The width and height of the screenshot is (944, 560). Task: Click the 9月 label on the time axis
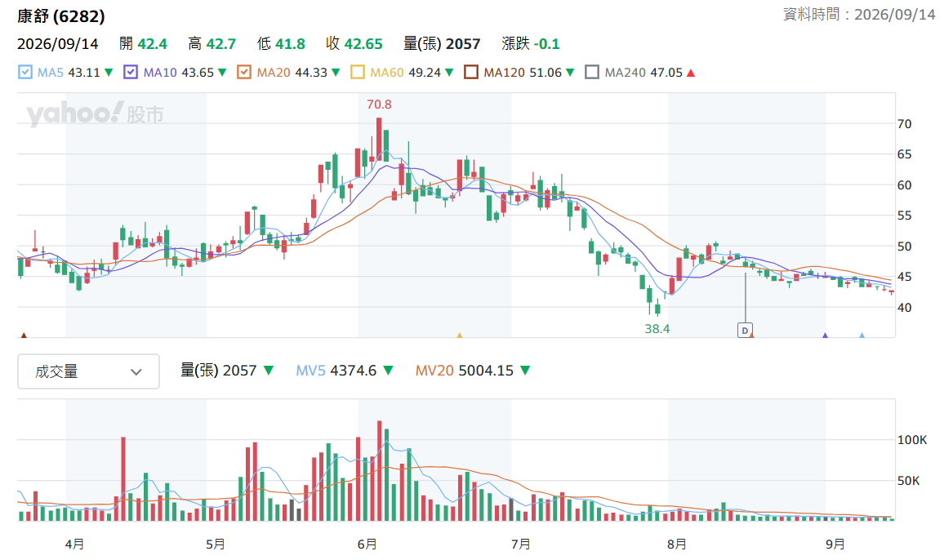(835, 544)
